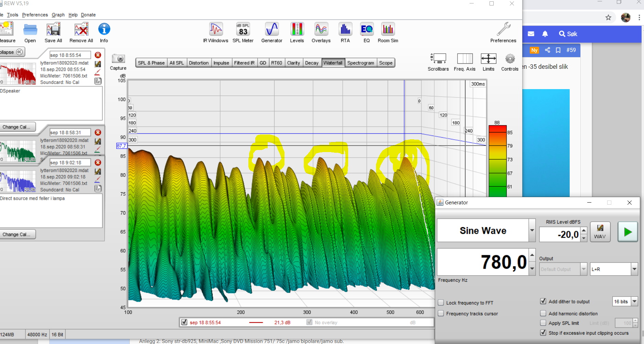The height and width of the screenshot is (344, 644).
Task: Open the IR Windows tool
Action: pos(216,33)
